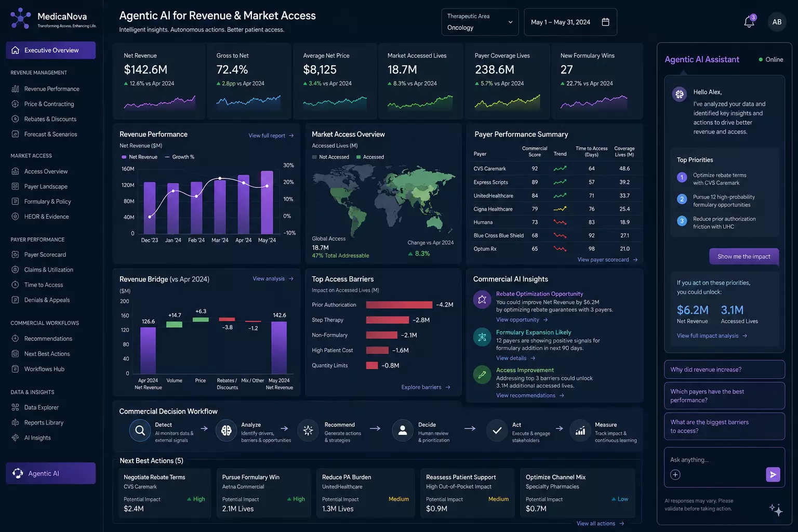Click the plus attachment icon in chat
The image size is (798, 532).
(675, 474)
